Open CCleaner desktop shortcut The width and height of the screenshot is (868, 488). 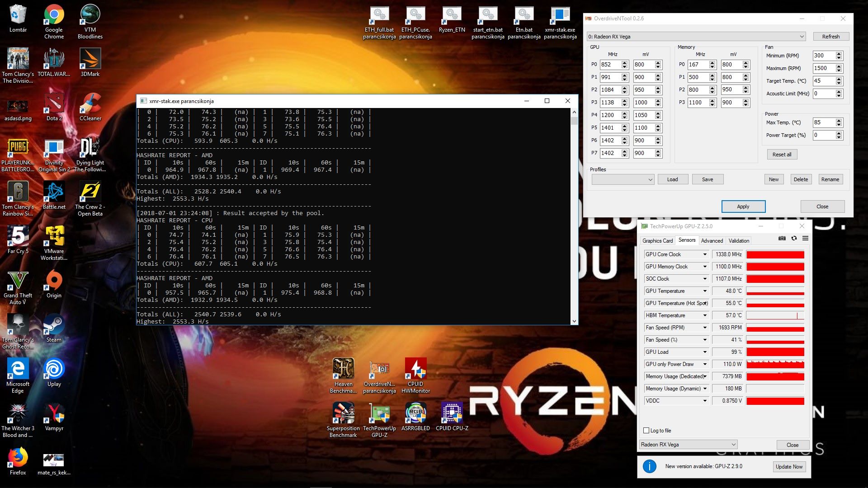[x=90, y=107]
